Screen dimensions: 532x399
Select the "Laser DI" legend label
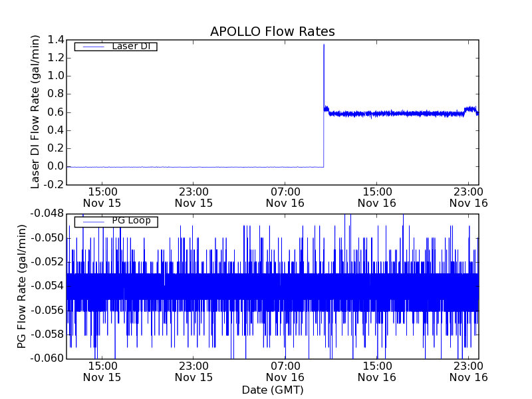pyautogui.click(x=131, y=46)
